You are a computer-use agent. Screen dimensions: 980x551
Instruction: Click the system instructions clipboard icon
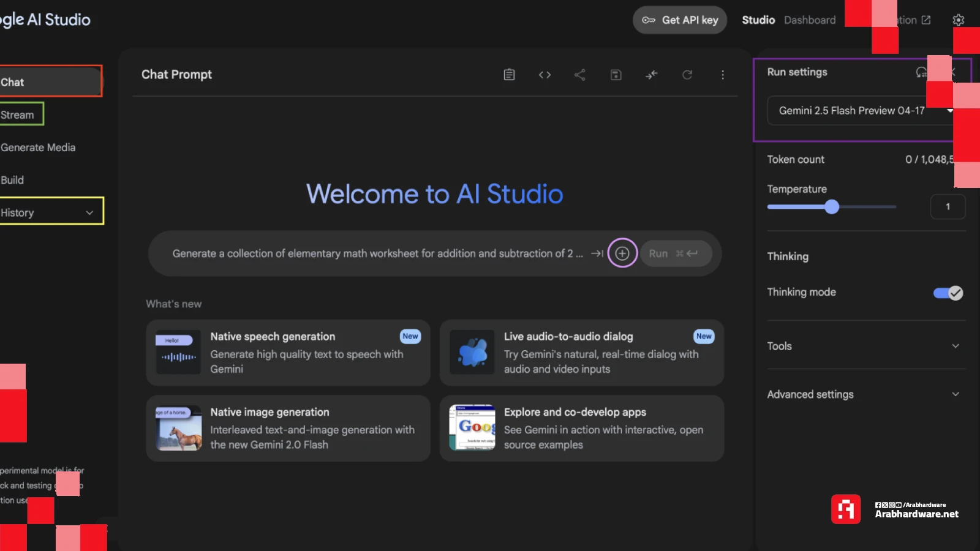509,75
